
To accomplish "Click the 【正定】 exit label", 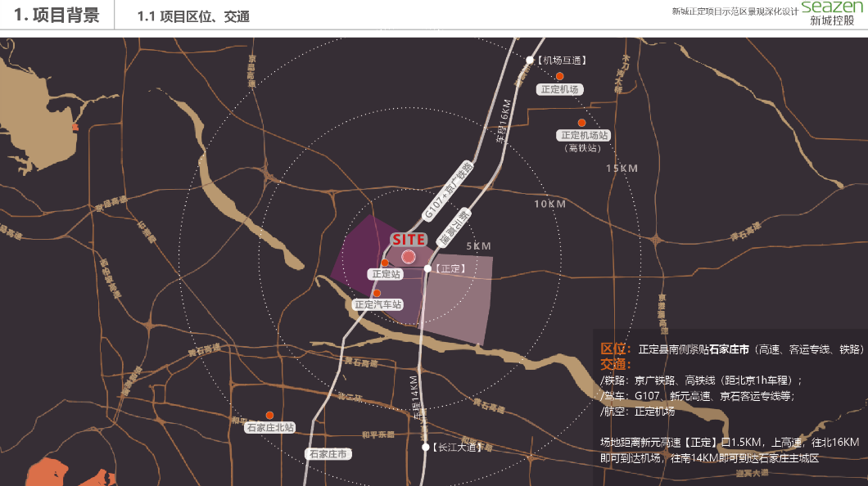I will pyautogui.click(x=450, y=268).
